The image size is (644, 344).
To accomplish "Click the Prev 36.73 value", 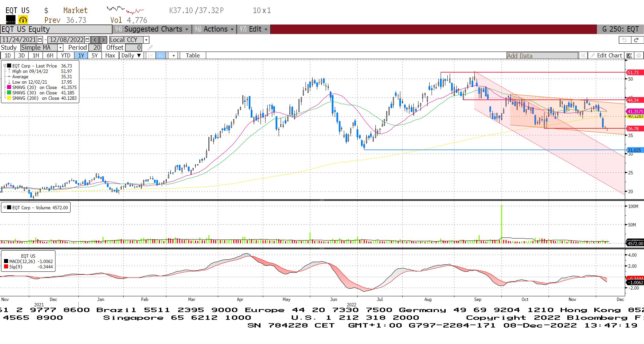I will (x=65, y=20).
